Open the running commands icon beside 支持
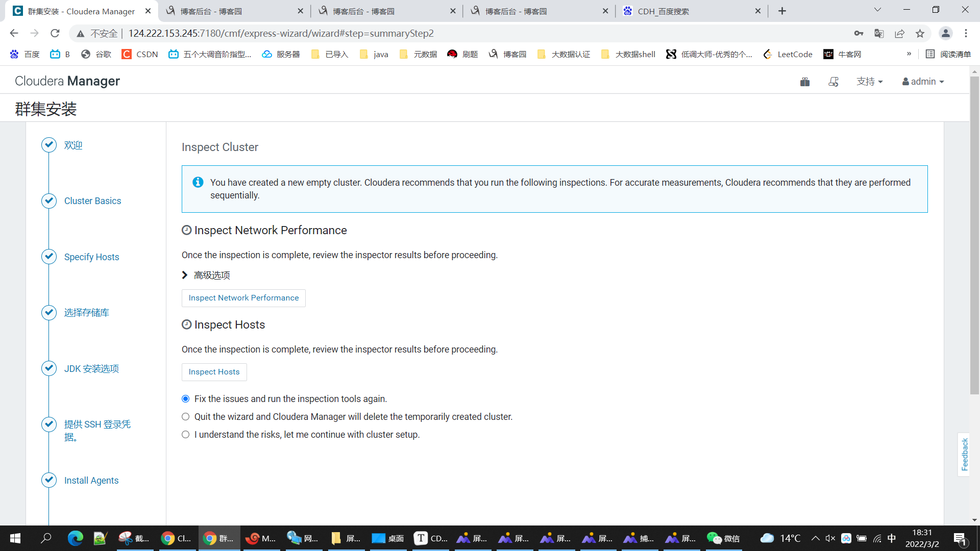The width and height of the screenshot is (980, 551). tap(834, 82)
